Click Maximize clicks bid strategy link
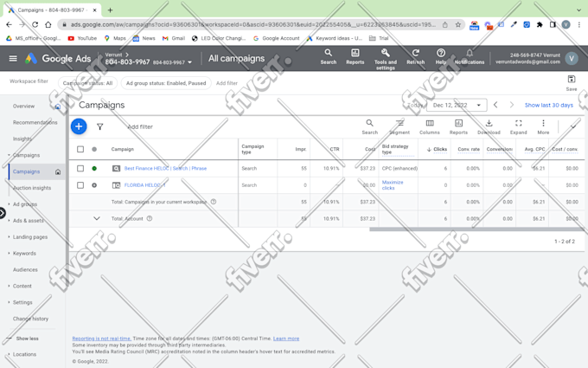588x368 pixels. point(393,185)
